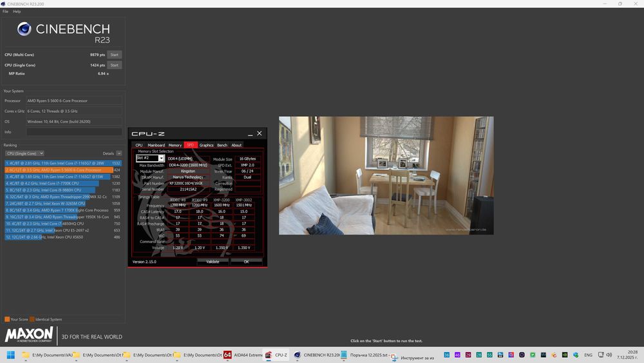The height and width of the screenshot is (363, 644).
Task: Open the Windows Start menu
Action: pos(11,355)
